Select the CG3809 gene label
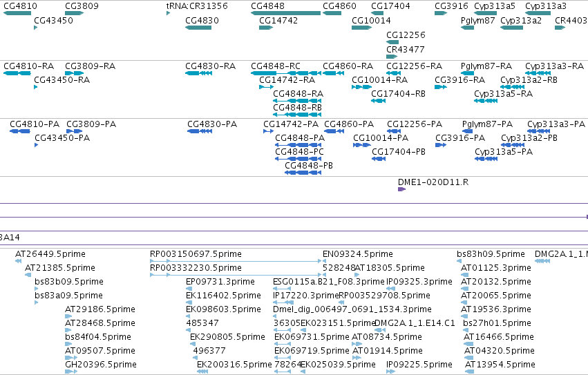 click(82, 6)
